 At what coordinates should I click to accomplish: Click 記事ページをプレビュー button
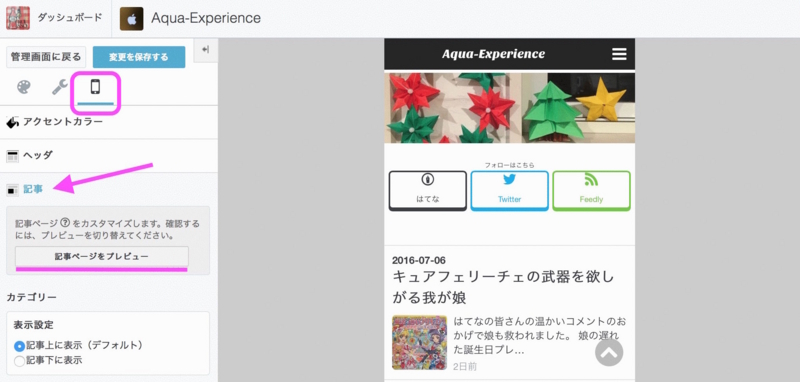tap(102, 256)
